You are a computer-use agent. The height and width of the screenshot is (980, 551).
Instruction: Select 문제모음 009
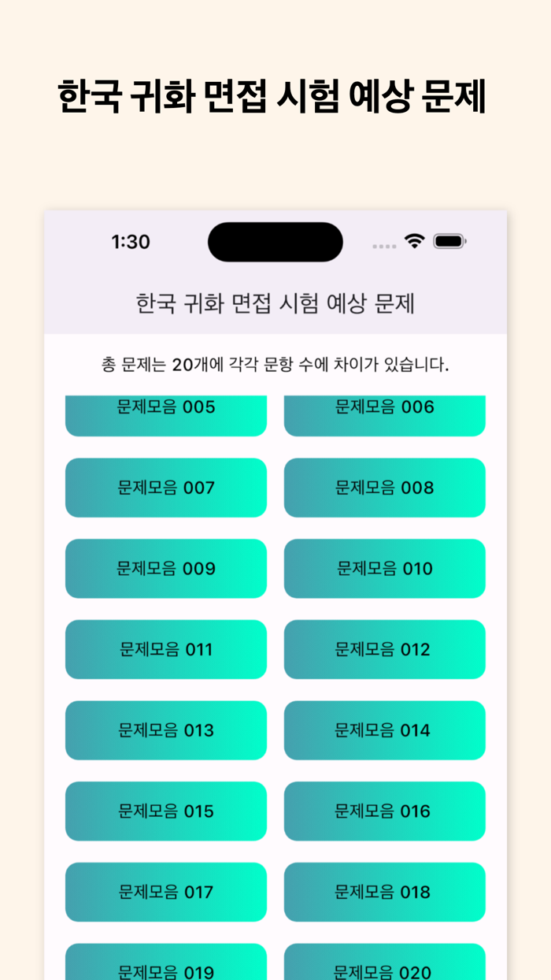point(165,568)
